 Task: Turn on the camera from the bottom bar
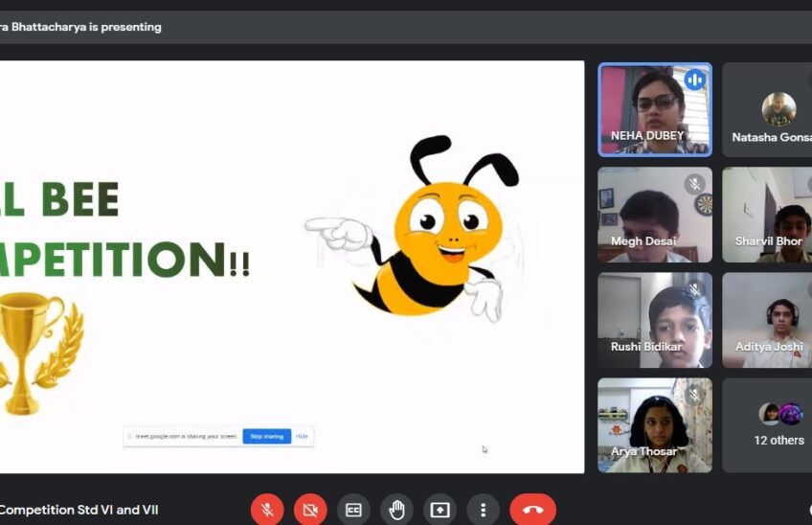(x=310, y=510)
